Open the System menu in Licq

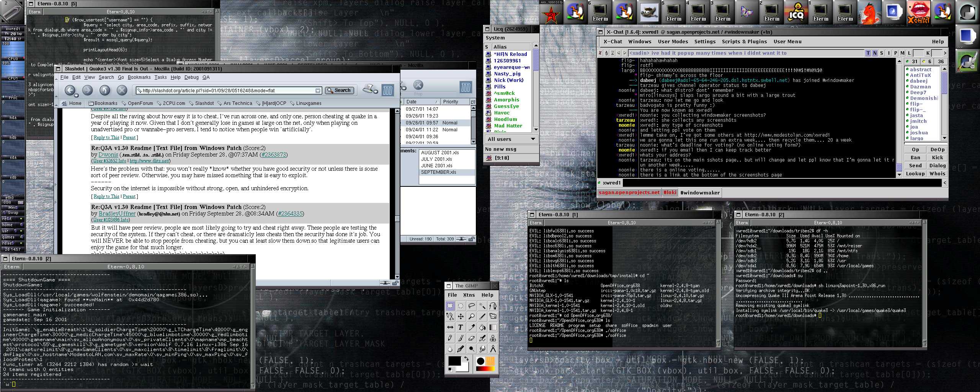click(495, 38)
